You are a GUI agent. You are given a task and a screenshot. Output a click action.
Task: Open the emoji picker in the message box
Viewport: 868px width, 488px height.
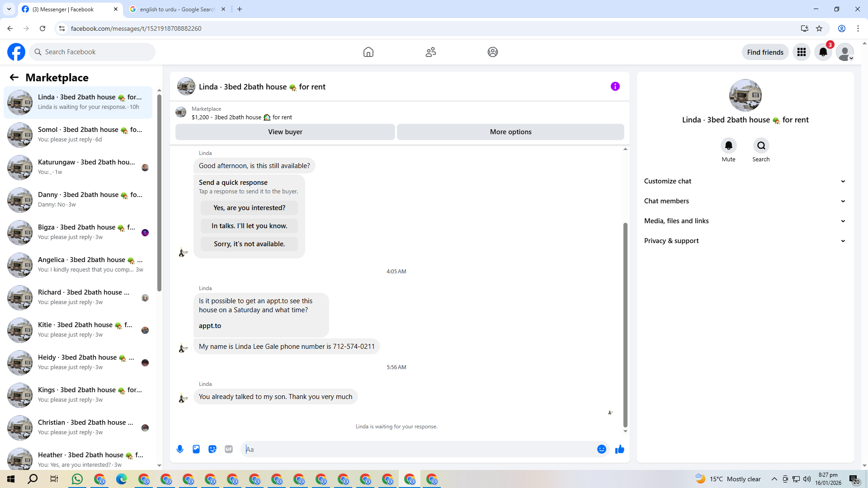pos(601,449)
